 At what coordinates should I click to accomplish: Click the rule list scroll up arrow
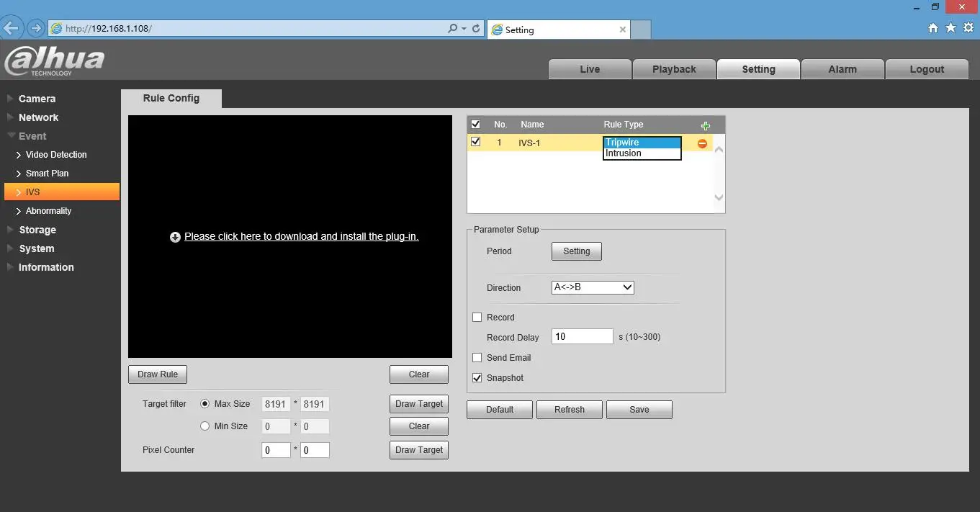(x=719, y=149)
